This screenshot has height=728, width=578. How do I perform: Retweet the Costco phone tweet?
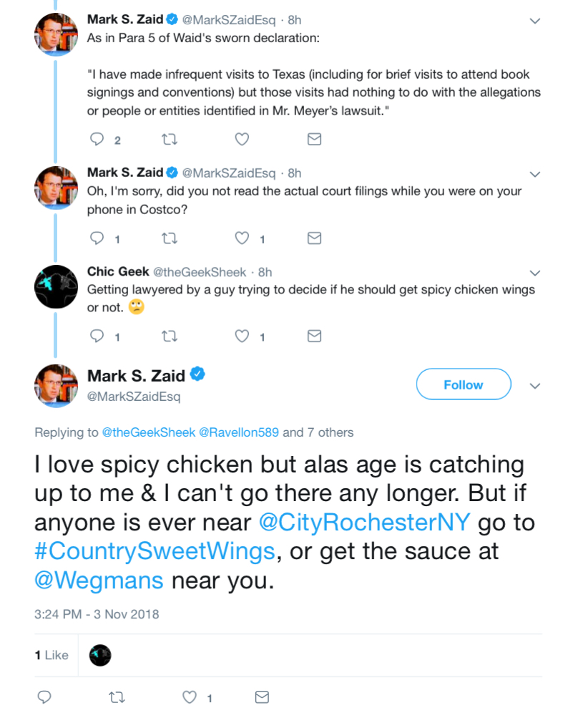coord(170,238)
